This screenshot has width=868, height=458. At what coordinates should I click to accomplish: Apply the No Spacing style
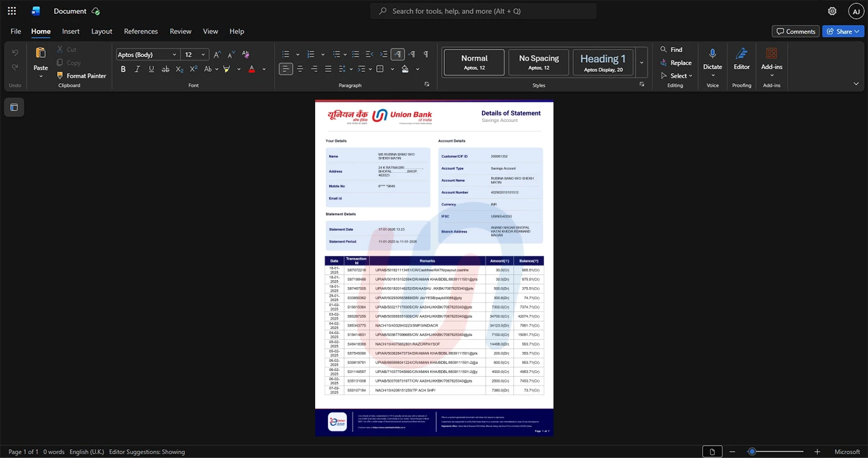[539, 63]
